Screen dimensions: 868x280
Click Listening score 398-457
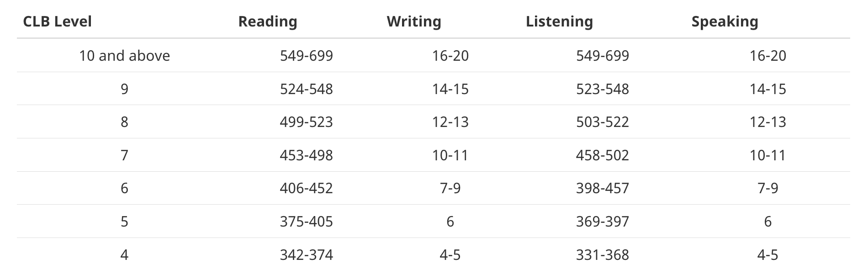click(603, 188)
